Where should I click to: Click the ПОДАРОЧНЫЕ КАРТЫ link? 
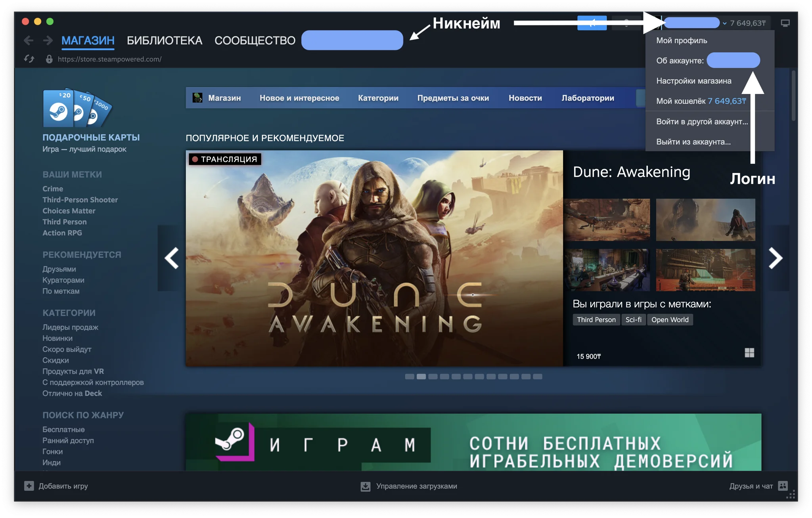click(91, 138)
